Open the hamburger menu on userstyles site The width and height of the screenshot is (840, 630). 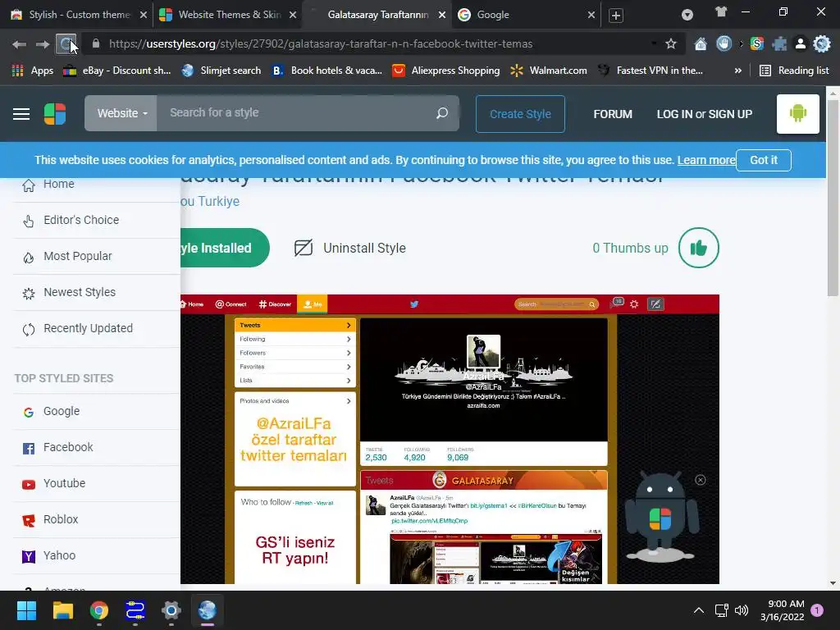click(x=21, y=113)
